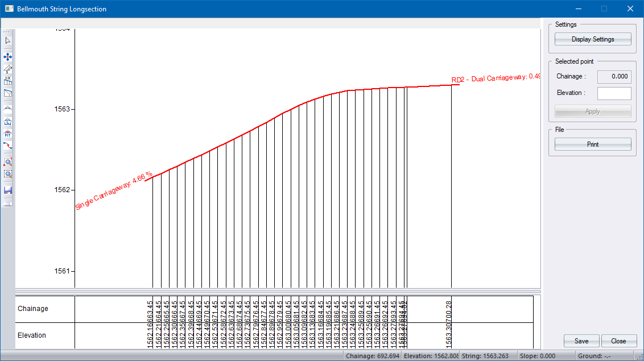The width and height of the screenshot is (644, 361).
Task: Click the blue four-way move tool
Action: point(8,57)
